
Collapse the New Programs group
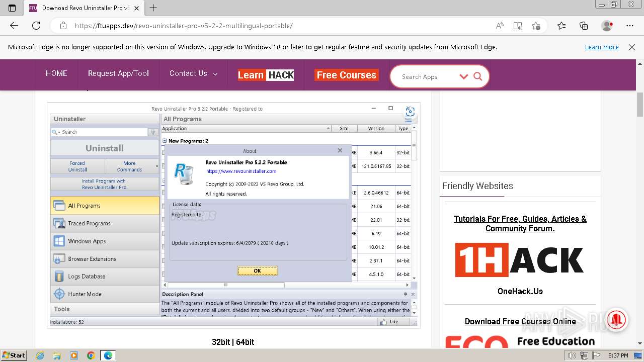(x=165, y=141)
